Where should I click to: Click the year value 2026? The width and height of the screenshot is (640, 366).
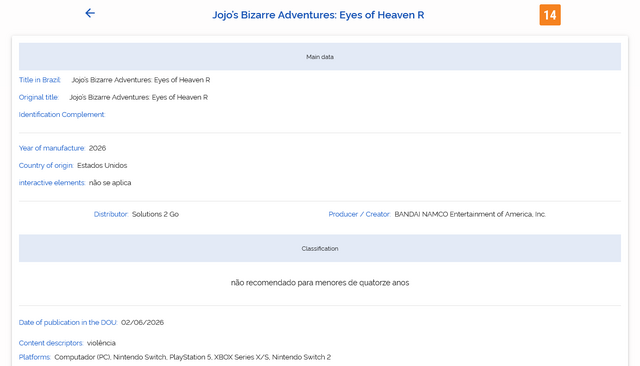[x=97, y=148]
